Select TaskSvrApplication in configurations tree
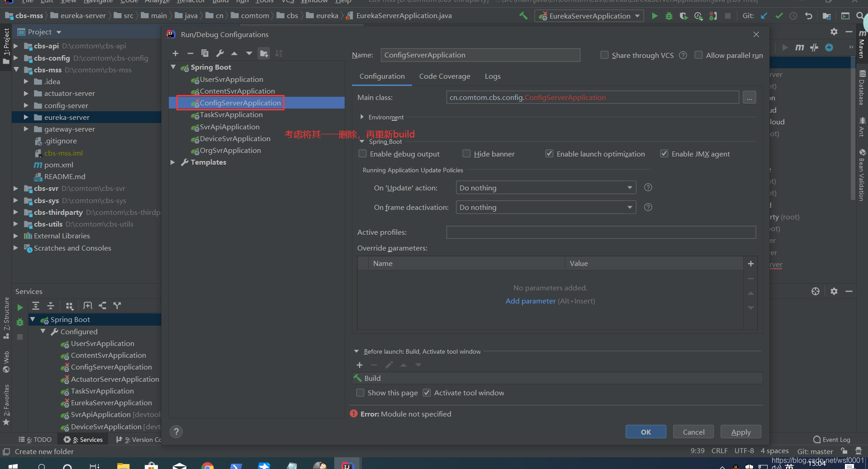This screenshot has width=868, height=469. (231, 115)
